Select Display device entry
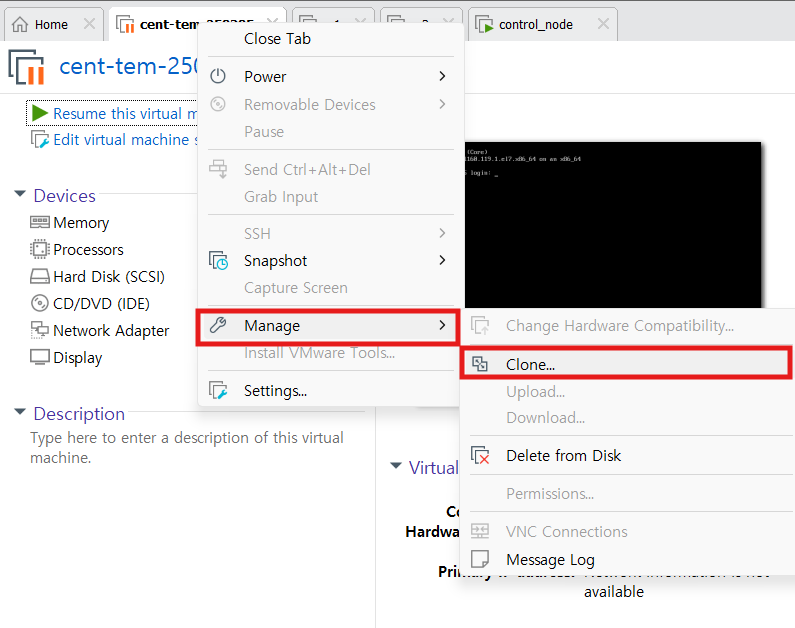 tap(78, 357)
